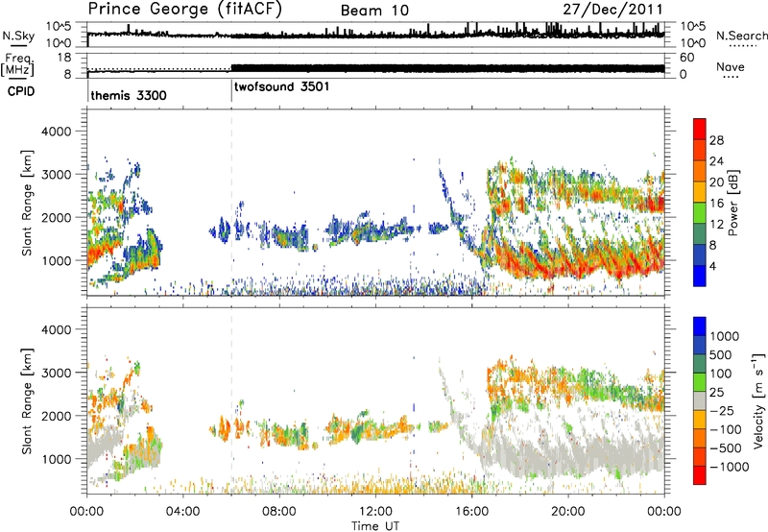Click the "CPID" row label
768x532 pixels.
(x=21, y=91)
